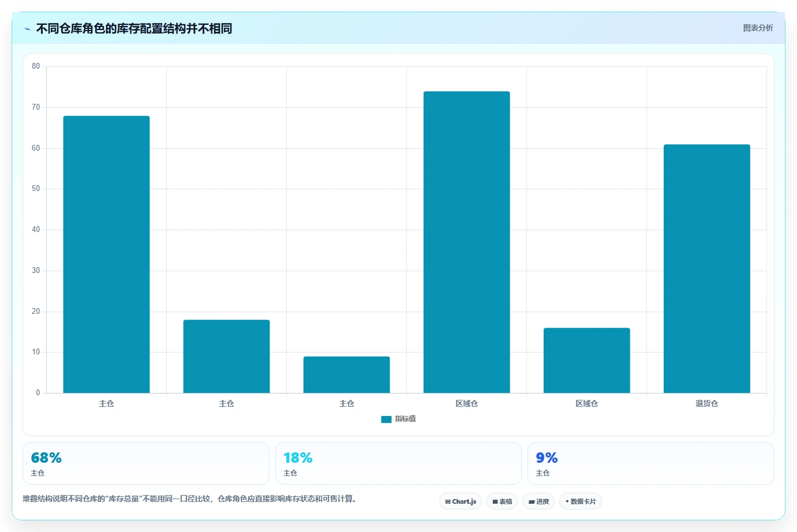This screenshot has width=797, height=532.
Task: Toggle the 指标值 legend color swatch
Action: (x=386, y=419)
